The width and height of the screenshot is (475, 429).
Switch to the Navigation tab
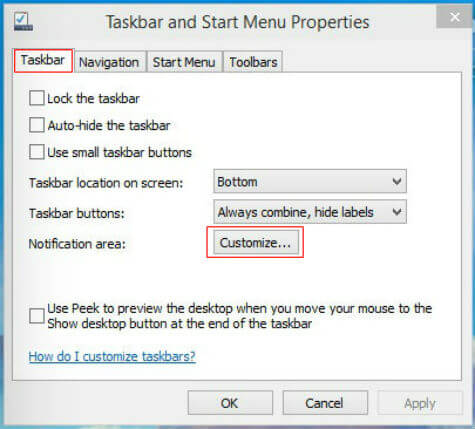(x=110, y=62)
